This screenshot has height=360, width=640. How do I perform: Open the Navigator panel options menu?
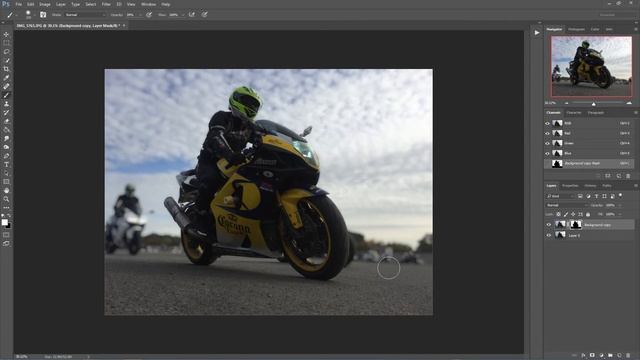[636, 29]
